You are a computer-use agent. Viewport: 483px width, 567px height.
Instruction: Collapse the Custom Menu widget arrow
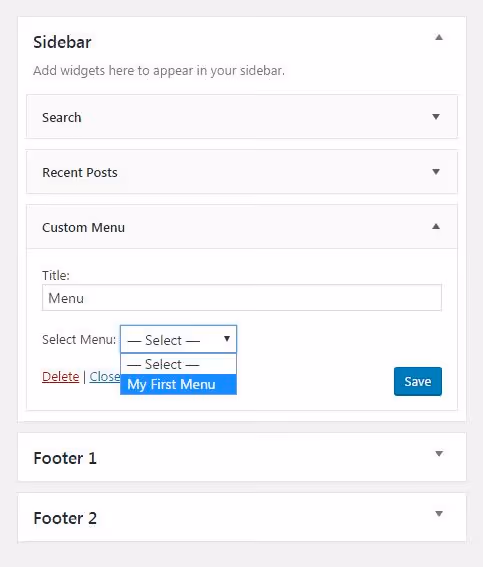coord(436,227)
